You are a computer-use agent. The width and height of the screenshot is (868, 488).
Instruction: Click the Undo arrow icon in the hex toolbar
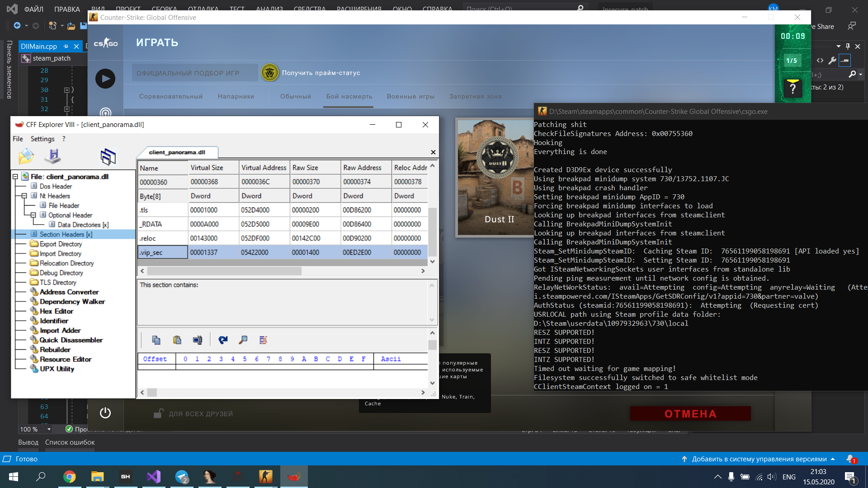223,340
